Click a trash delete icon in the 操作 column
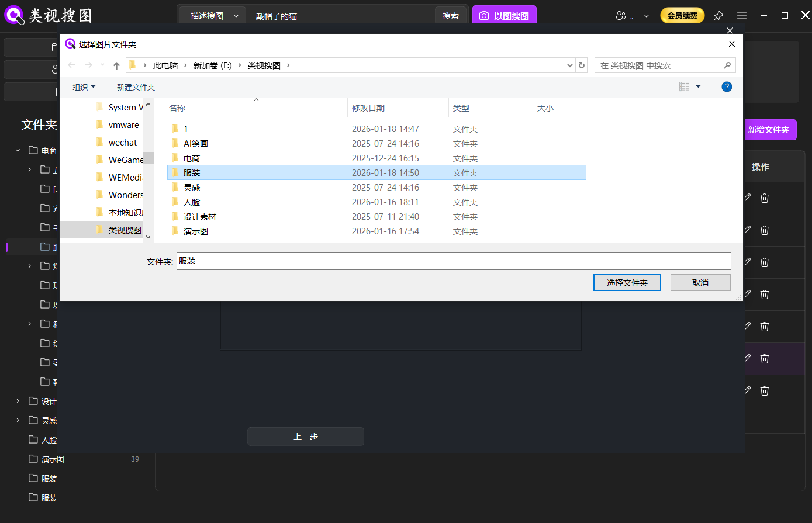This screenshot has height=523, width=812. 764,198
